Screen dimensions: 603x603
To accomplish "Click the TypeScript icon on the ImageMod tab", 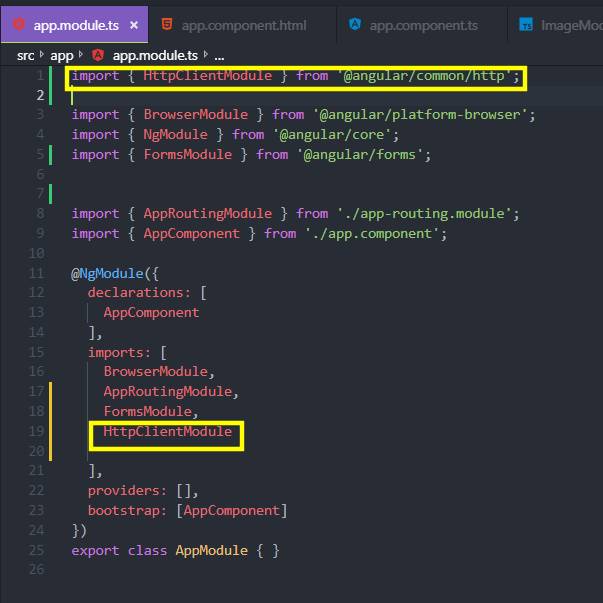I will [x=526, y=24].
